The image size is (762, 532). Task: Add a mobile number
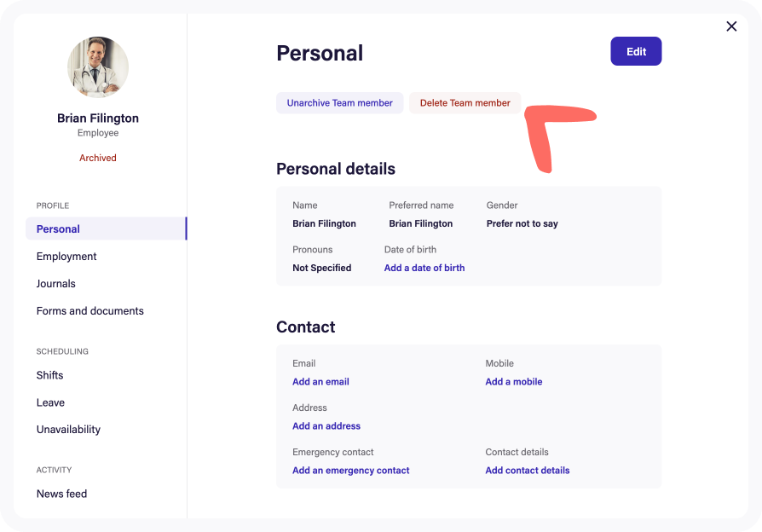(x=514, y=381)
